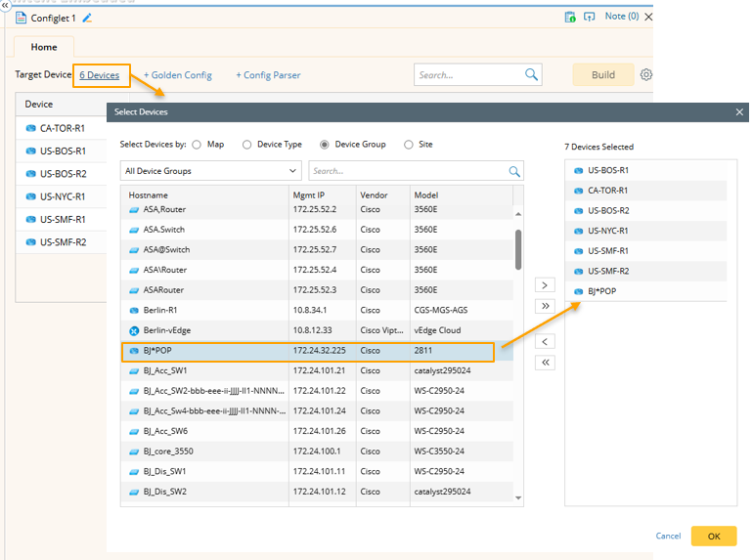Select the Device Type radio button

tap(246, 145)
